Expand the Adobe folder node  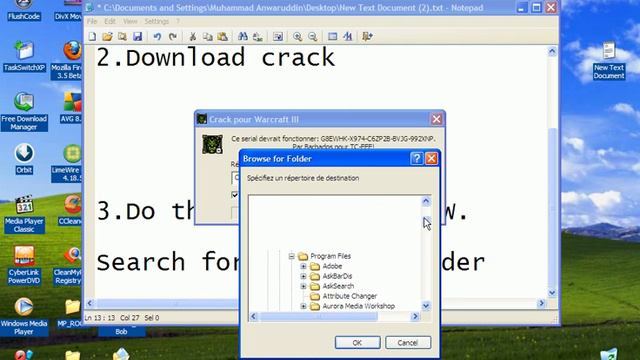coord(303,266)
